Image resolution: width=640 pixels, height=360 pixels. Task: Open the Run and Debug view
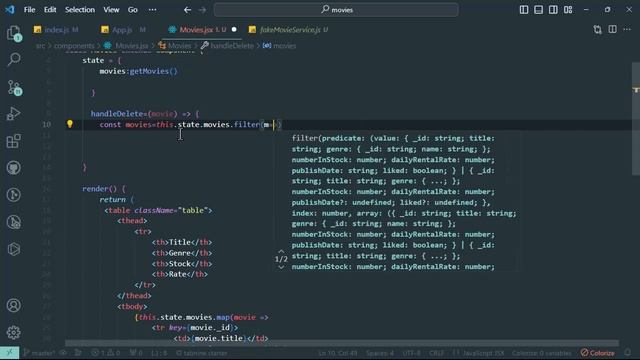coord(13,114)
